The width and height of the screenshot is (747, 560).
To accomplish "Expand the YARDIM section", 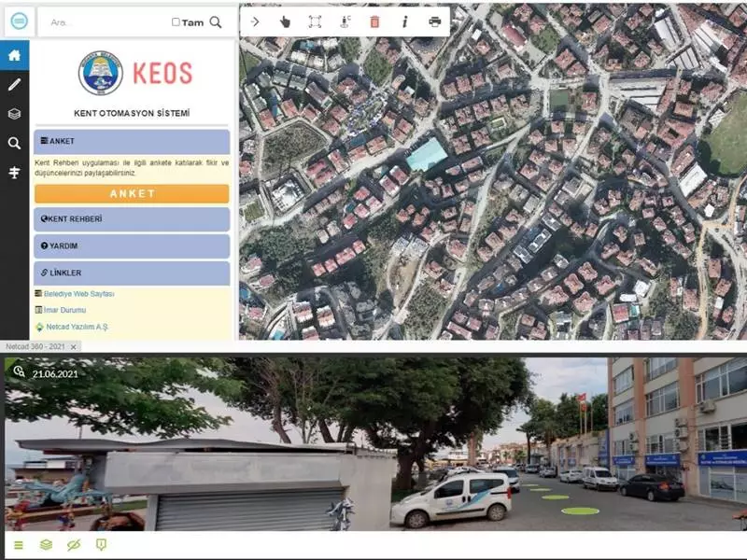I will coord(131,245).
